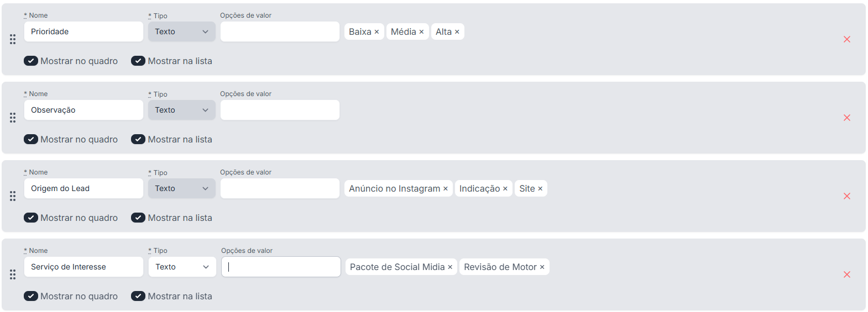Delete the Prioridade field row
This screenshot has height=312, width=868.
point(846,39)
